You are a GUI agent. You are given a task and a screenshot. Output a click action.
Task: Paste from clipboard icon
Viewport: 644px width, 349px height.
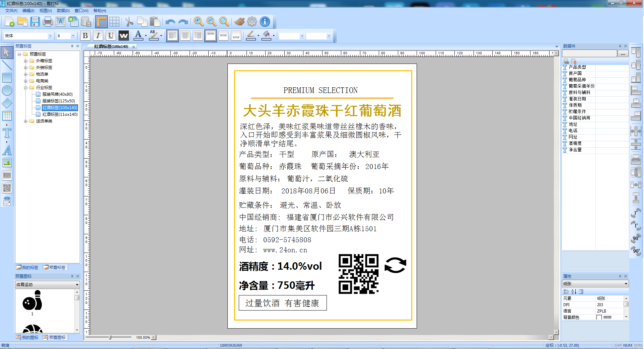coord(155,22)
